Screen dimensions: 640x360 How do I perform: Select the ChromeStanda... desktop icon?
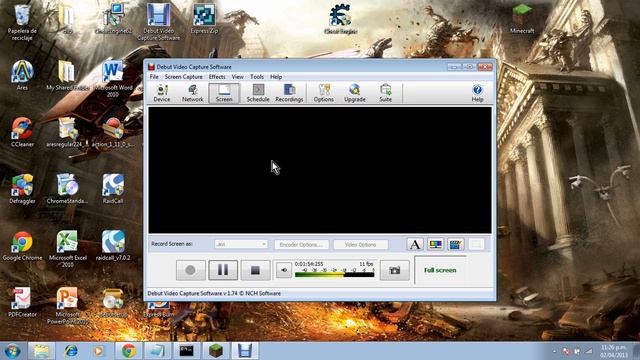67,189
